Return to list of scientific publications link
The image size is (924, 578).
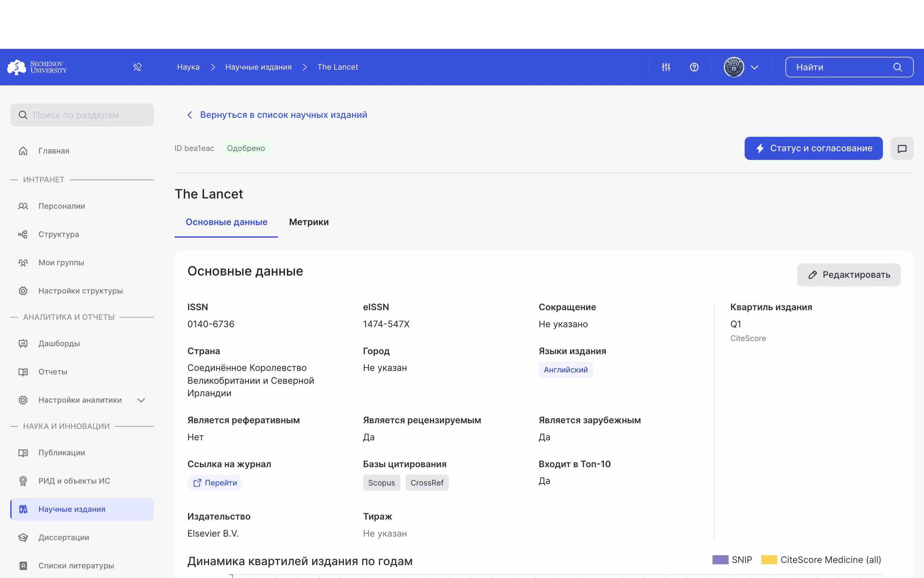[x=283, y=115]
